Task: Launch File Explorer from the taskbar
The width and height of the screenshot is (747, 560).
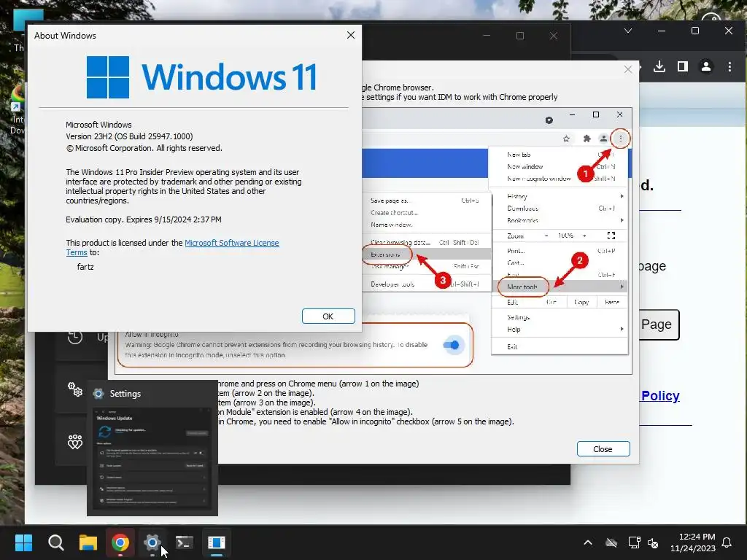Action: [x=88, y=542]
